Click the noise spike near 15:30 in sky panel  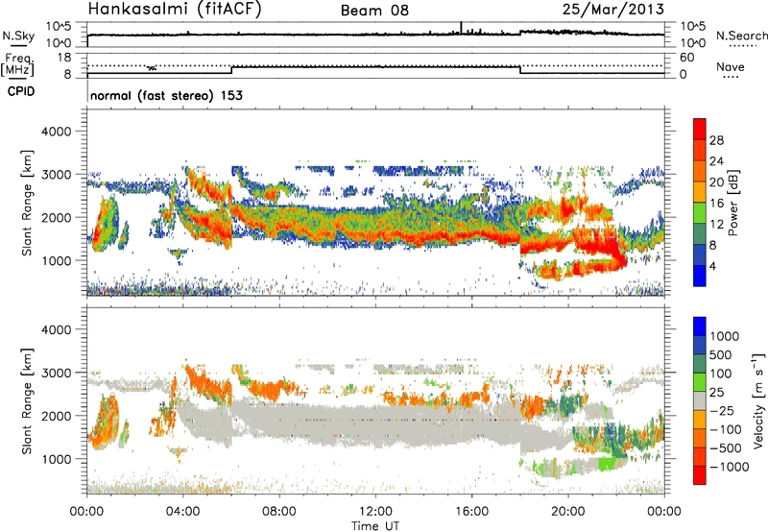[461, 28]
